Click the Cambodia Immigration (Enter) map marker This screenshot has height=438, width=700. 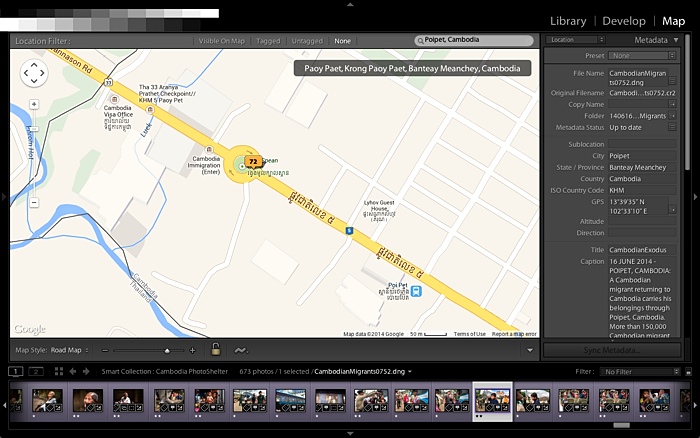point(208,149)
